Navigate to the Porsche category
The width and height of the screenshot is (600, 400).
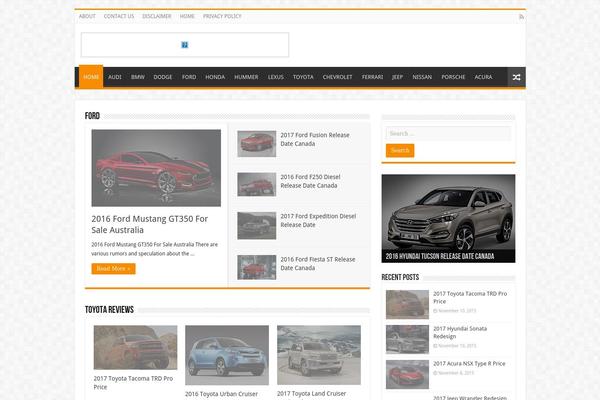click(453, 77)
